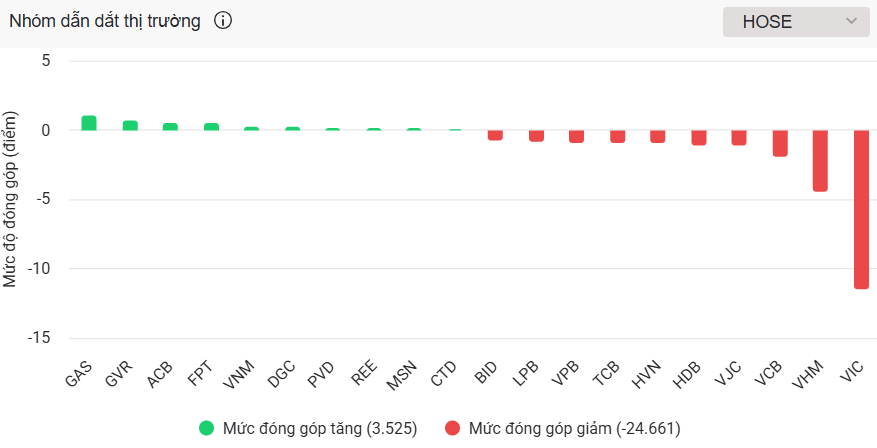Click the VHM red bar
The height and width of the screenshot is (448, 877).
820,161
